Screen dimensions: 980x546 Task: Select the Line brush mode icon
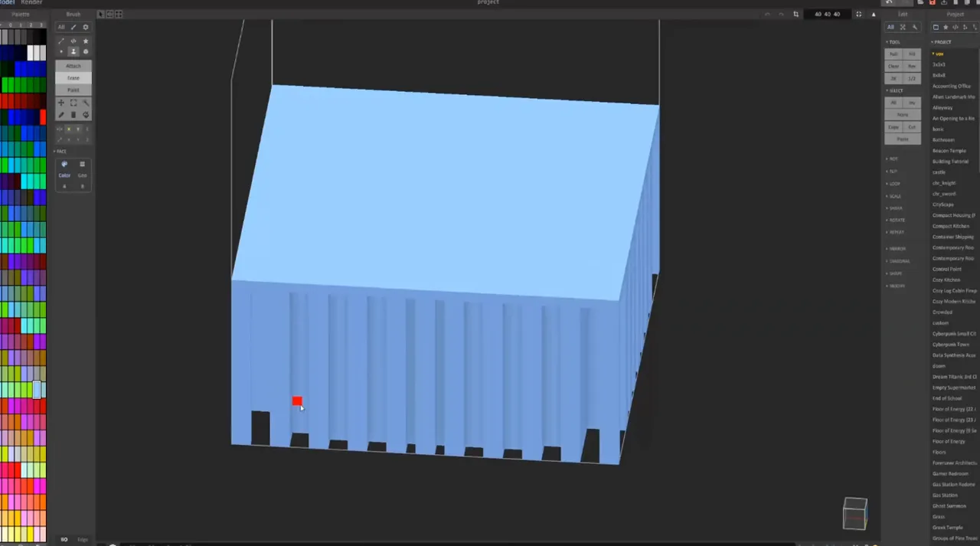(x=61, y=41)
